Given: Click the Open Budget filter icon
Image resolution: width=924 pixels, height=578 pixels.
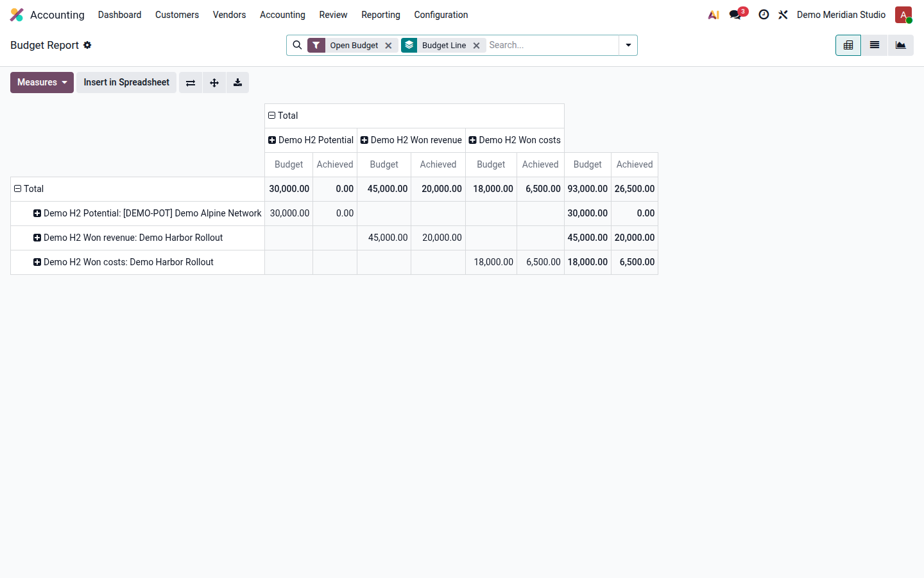Looking at the screenshot, I should 316,45.
